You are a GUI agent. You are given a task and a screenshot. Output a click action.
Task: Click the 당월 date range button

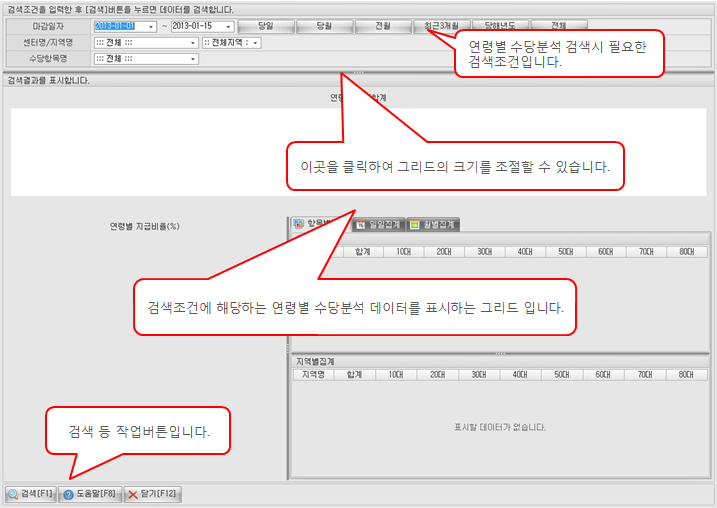tap(324, 26)
